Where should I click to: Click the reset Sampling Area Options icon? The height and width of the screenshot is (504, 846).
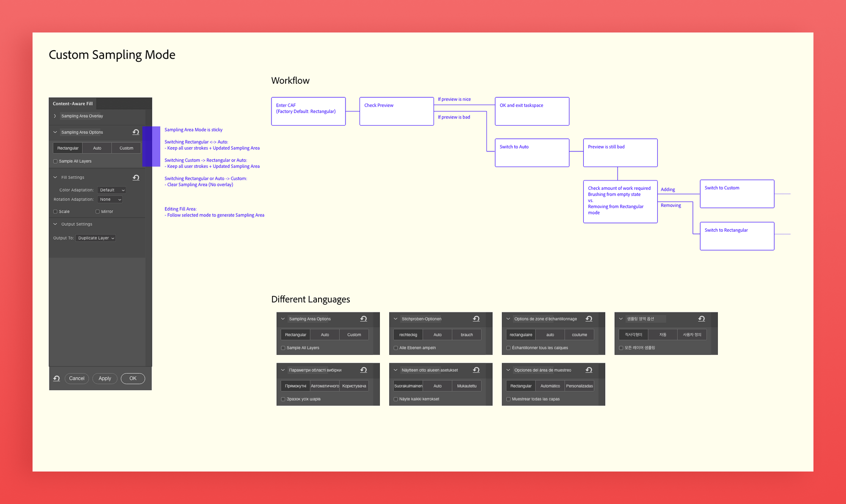(x=137, y=132)
